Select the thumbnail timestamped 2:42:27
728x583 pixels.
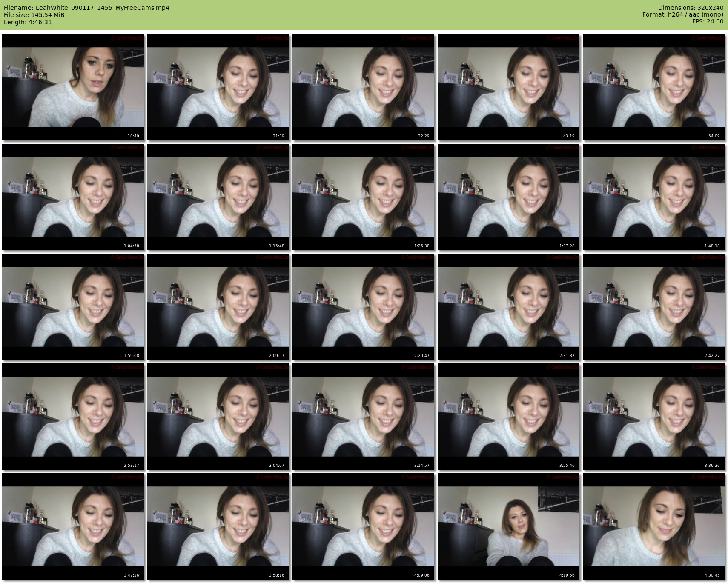(654, 307)
